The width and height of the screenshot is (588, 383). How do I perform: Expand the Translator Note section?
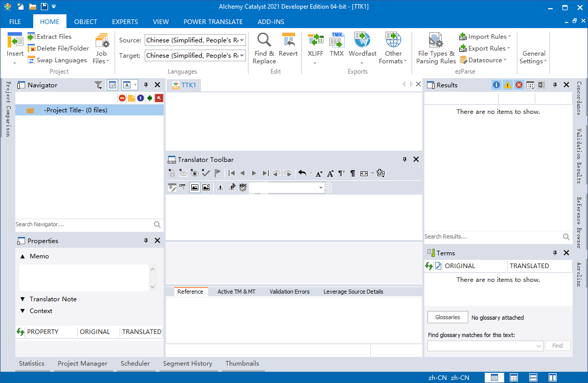(x=22, y=299)
